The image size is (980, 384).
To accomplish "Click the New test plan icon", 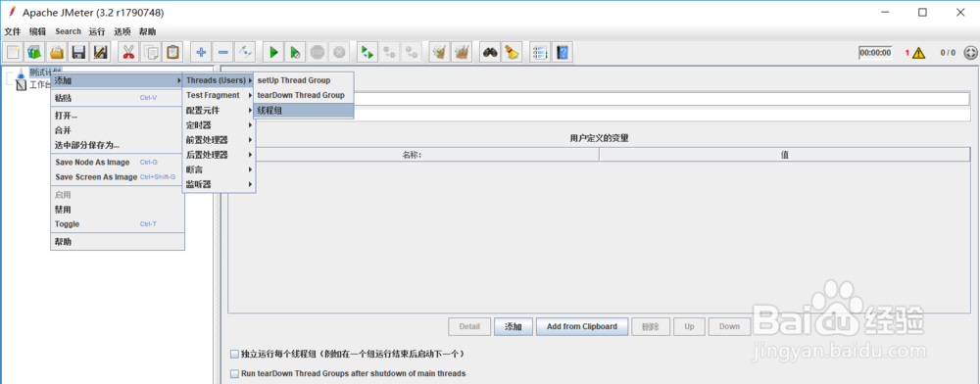I will tap(13, 53).
